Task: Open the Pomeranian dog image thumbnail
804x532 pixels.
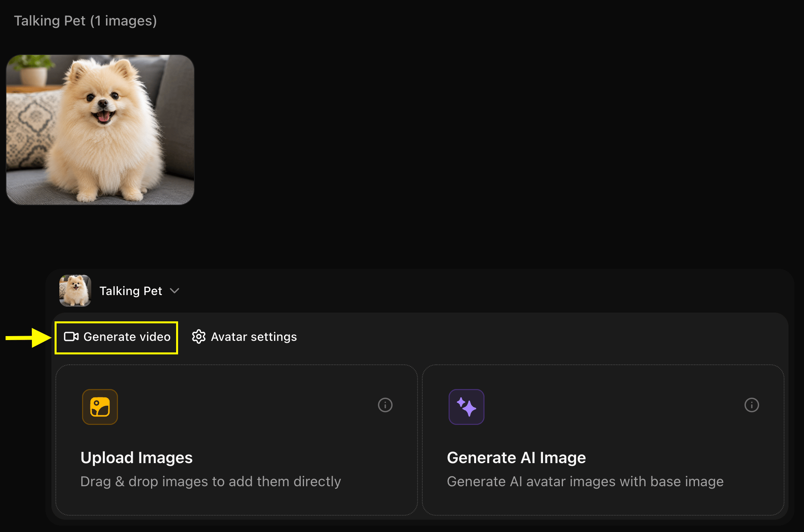Action: (100, 130)
